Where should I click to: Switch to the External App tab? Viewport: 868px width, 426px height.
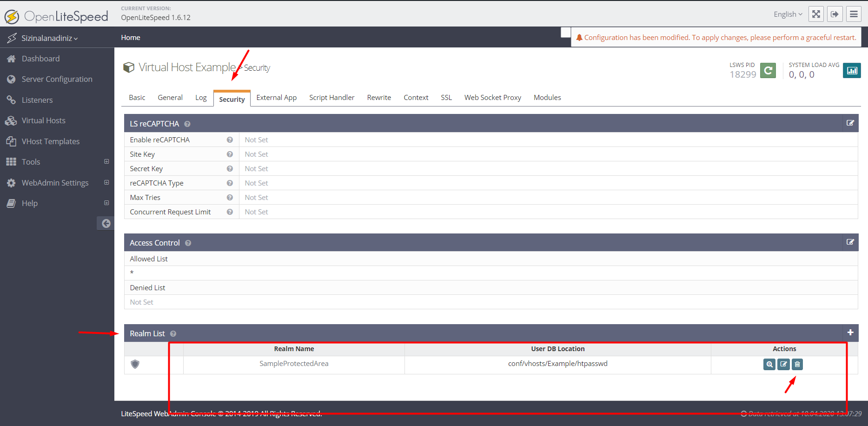[277, 98]
